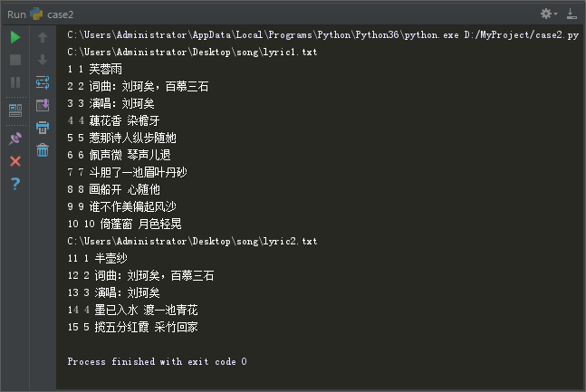
Task: Toggle the pin tab icon
Action: click(x=15, y=139)
